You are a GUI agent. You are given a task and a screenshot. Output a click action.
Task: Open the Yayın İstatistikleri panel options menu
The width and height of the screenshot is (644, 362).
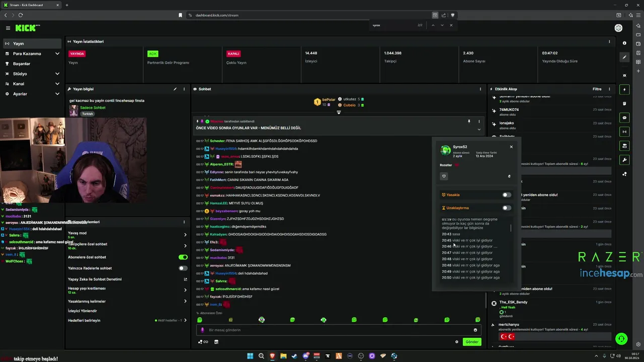click(x=609, y=42)
